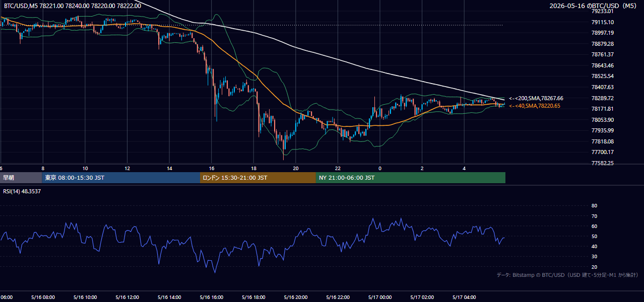Click the 78053.90 price label
Screen dimensions: 644x302
[x=602, y=120]
